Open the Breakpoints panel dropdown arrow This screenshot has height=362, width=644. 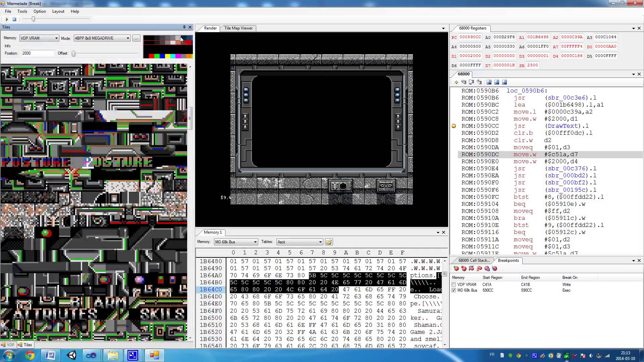(x=634, y=261)
